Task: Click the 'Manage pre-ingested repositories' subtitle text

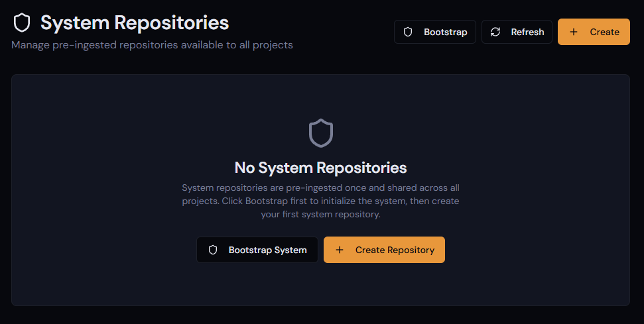Action: click(152, 45)
